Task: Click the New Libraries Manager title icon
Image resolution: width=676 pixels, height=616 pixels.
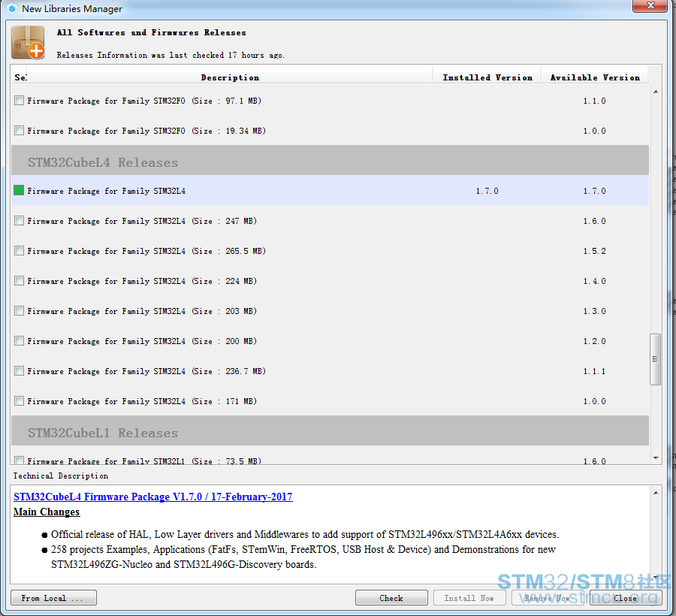Action: click(12, 8)
